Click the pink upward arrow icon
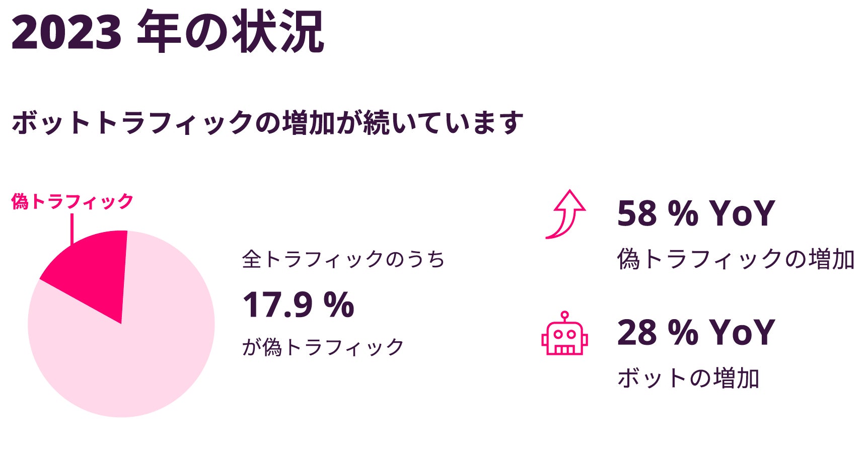The width and height of the screenshot is (868, 449). tap(567, 214)
